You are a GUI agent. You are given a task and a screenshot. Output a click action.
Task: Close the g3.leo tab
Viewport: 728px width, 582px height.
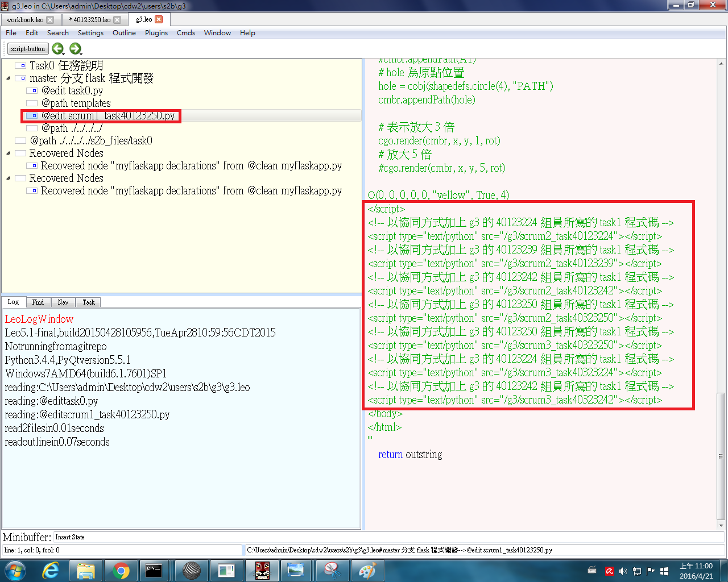[x=159, y=19]
